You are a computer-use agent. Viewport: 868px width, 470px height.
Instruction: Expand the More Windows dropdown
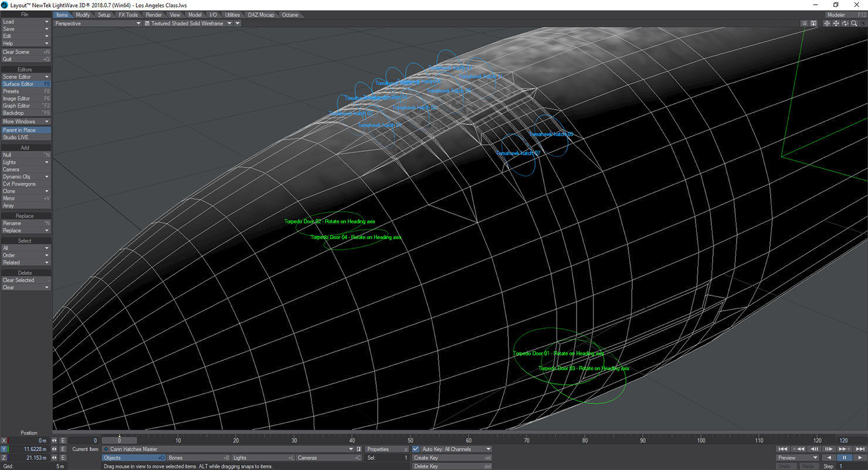26,122
